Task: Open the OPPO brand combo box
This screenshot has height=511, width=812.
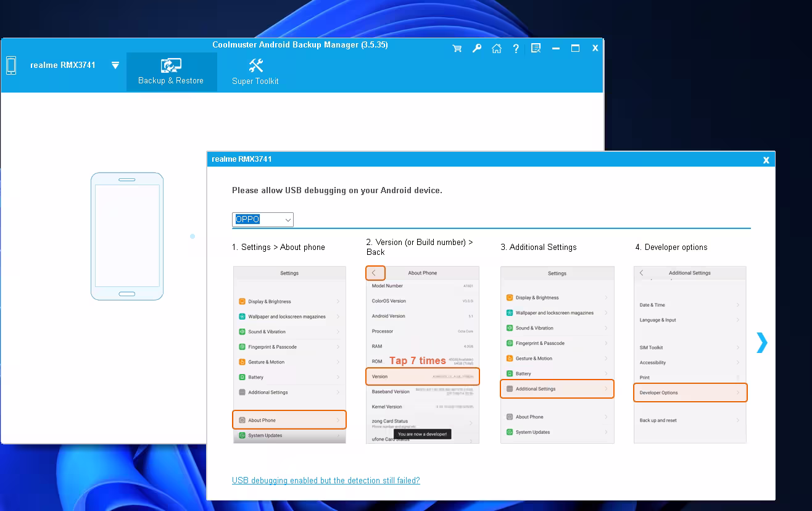Action: (263, 220)
